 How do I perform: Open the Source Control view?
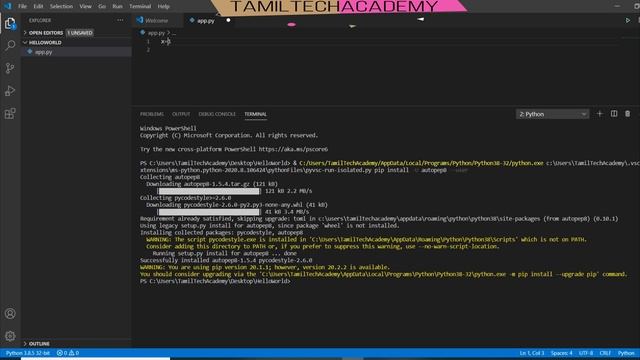coord(10,68)
